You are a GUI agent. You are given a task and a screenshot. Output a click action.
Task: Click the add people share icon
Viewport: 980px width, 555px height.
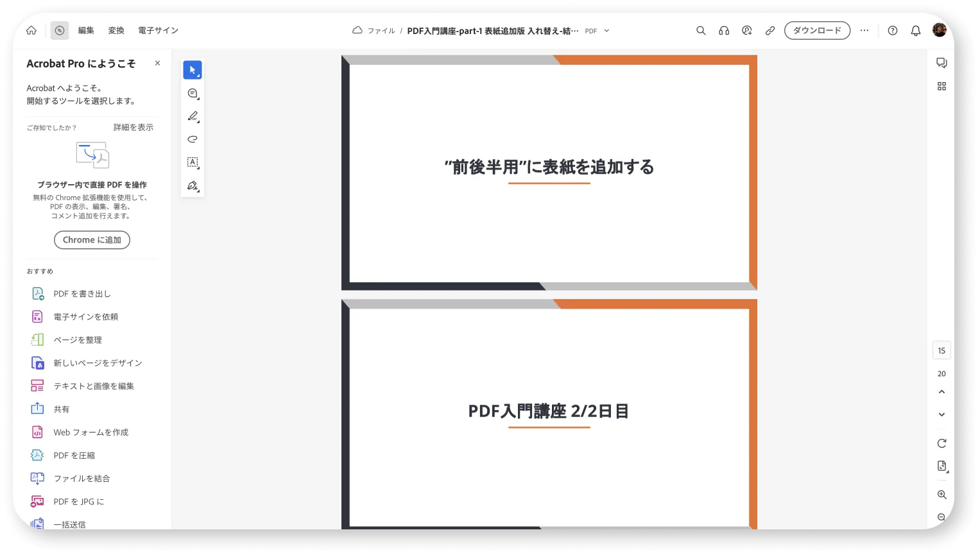click(747, 30)
